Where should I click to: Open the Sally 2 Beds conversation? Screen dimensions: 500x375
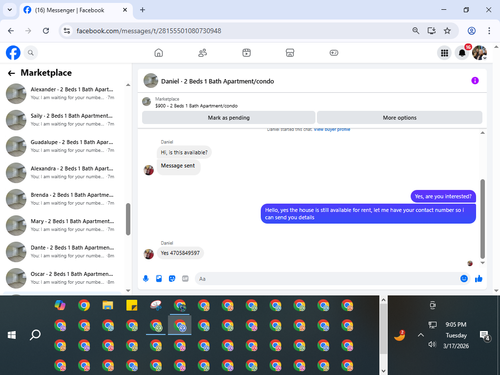tap(64, 120)
